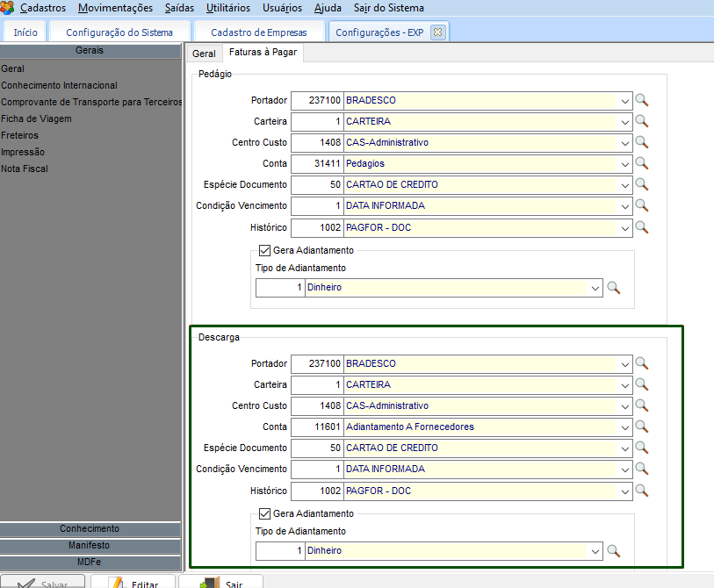Click the Editar button
The width and height of the screenshot is (714, 588).
pyautogui.click(x=133, y=582)
